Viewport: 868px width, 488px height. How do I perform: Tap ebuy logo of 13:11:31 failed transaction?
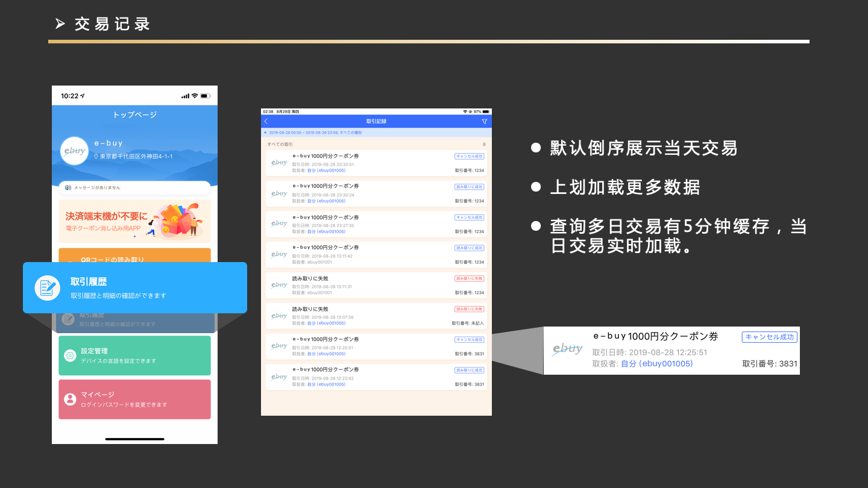coord(279,285)
